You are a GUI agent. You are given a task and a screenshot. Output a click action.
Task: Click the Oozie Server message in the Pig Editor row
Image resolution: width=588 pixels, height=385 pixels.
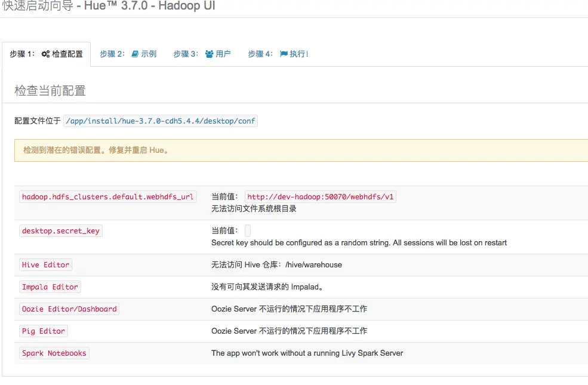pos(289,331)
